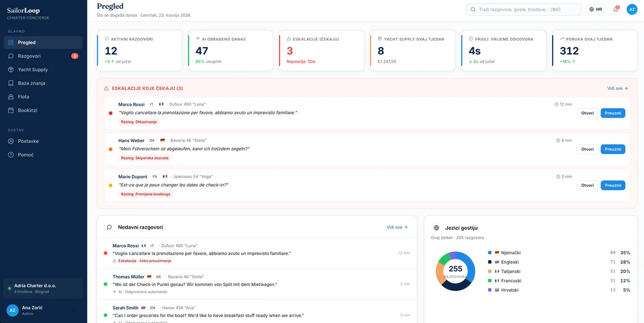The height and width of the screenshot is (323, 644).
Task: Click the blue Njemački legend color square
Action: pos(490,252)
